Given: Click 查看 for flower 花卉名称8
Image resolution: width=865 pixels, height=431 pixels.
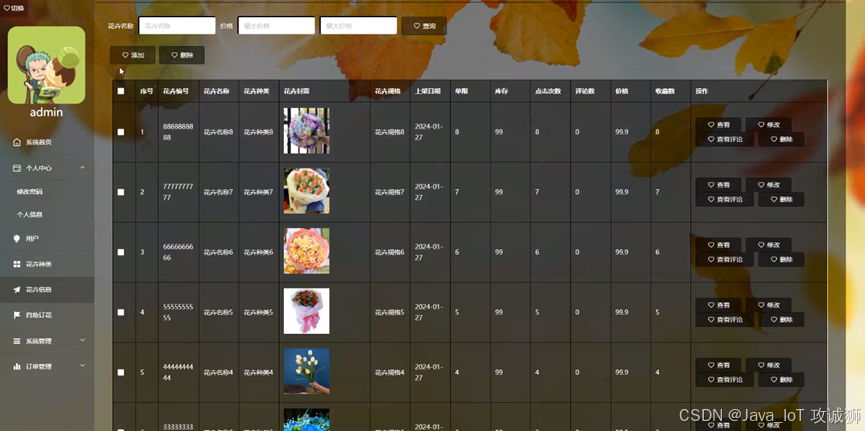Looking at the screenshot, I should (718, 125).
